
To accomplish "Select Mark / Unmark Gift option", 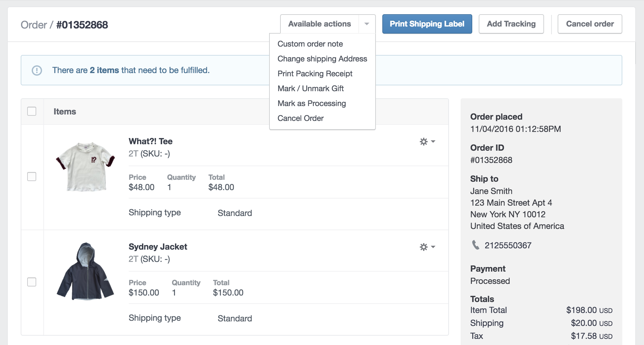I will (311, 89).
